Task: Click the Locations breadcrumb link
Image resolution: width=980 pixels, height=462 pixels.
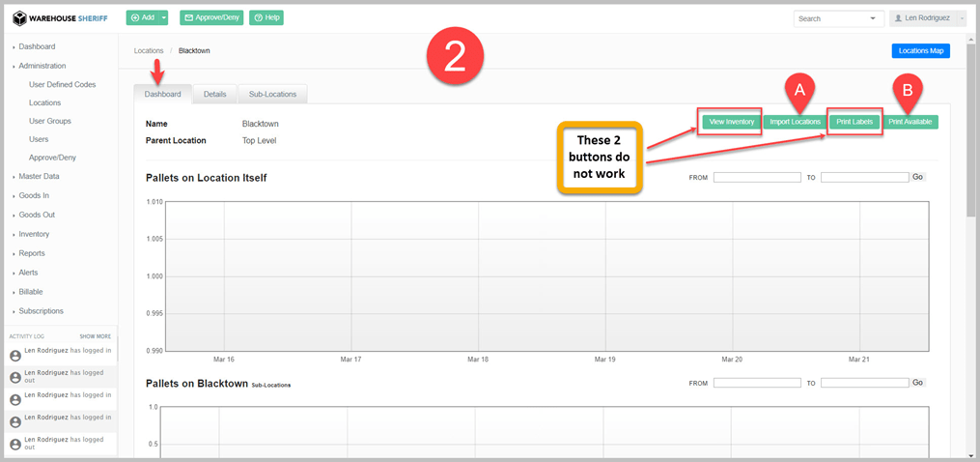Action: coord(149,50)
